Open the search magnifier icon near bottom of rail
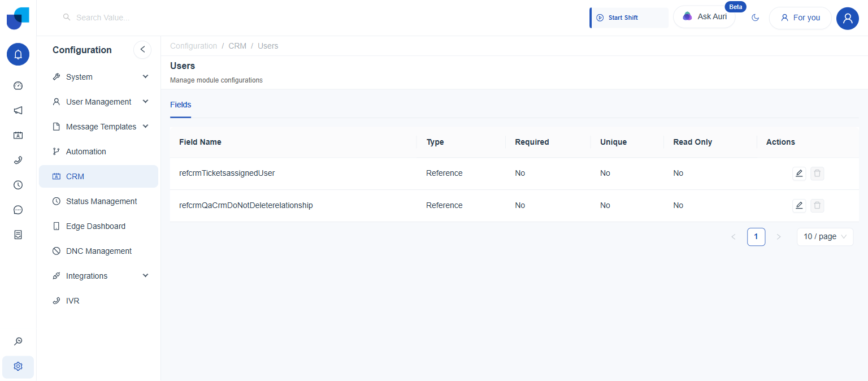868x381 pixels. (x=18, y=341)
